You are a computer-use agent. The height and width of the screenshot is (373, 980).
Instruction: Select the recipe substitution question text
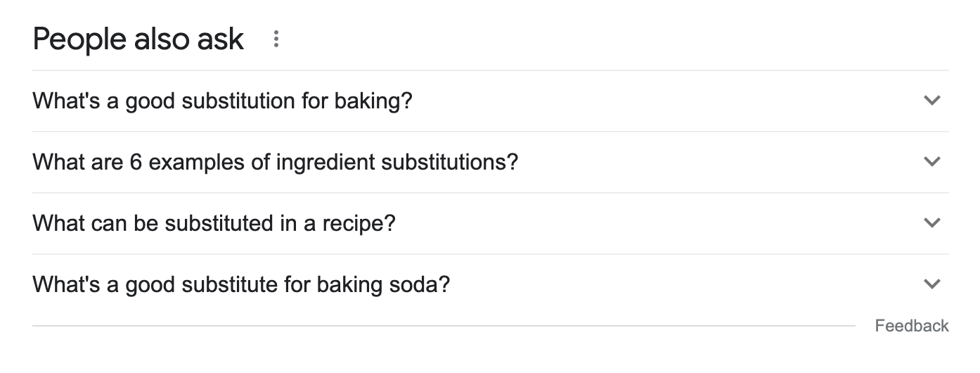click(x=214, y=224)
